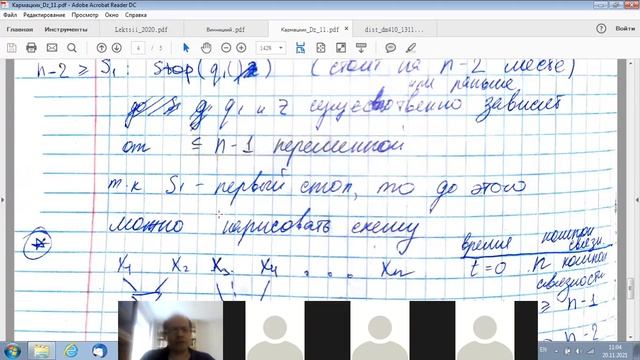The image size is (640, 360).
Task: Show hidden tray icons arrow
Action: [556, 351]
